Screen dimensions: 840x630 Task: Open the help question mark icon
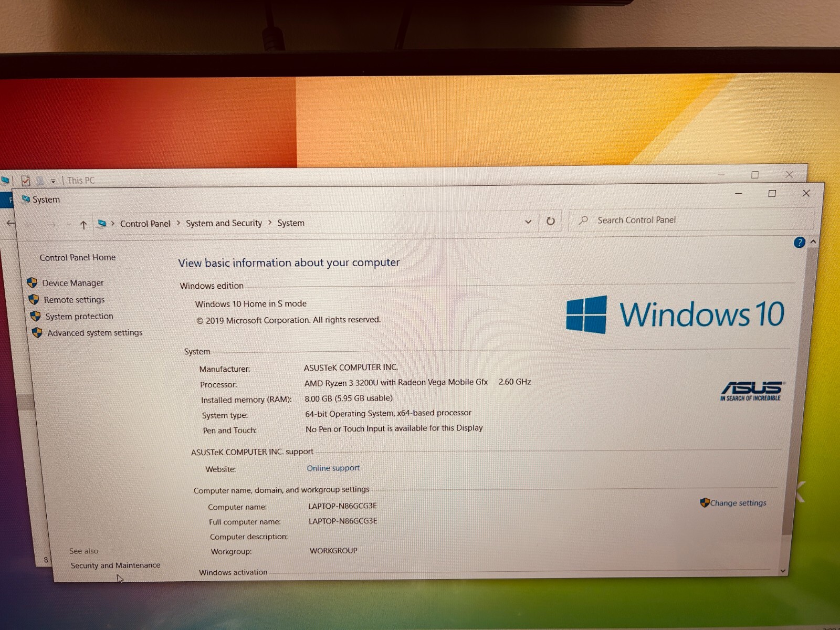tap(800, 242)
